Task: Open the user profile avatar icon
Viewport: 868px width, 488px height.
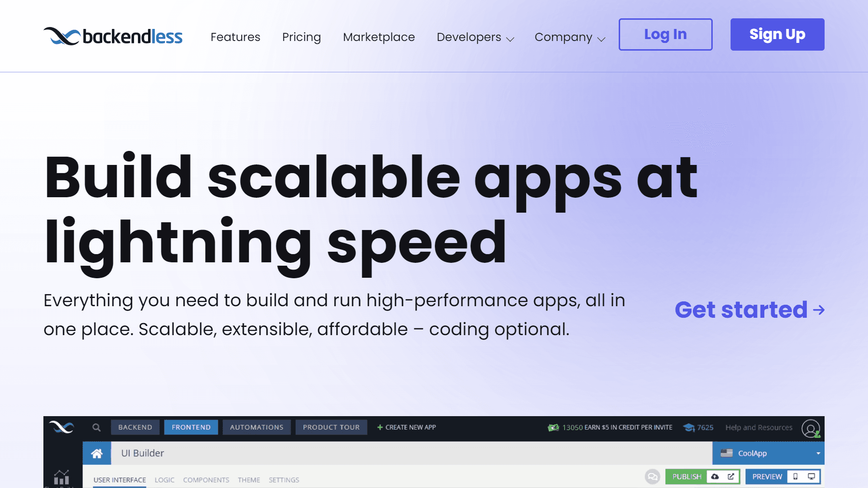Action: 811,428
